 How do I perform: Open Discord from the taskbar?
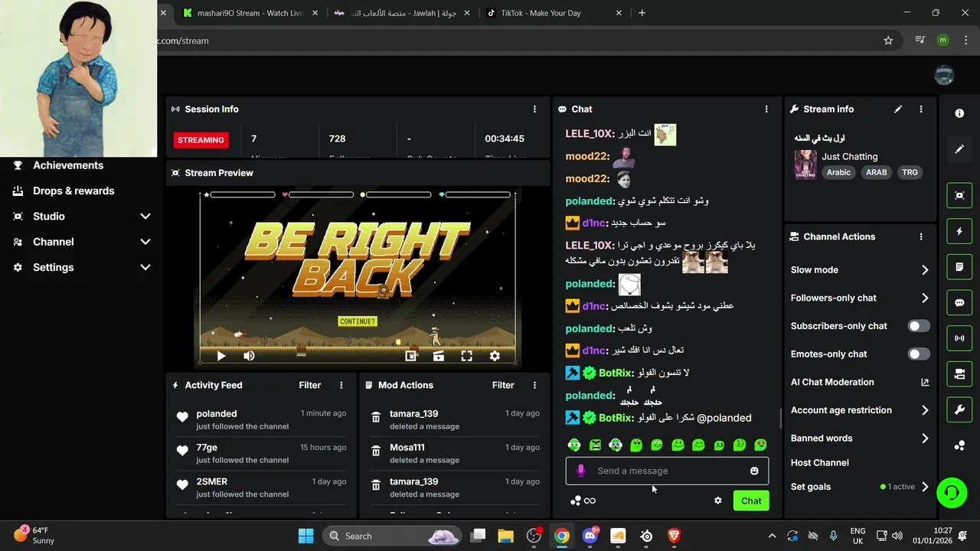pos(590,536)
